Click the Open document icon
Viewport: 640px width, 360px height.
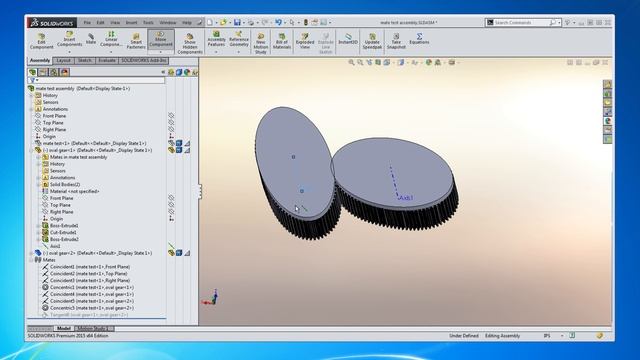coord(223,22)
